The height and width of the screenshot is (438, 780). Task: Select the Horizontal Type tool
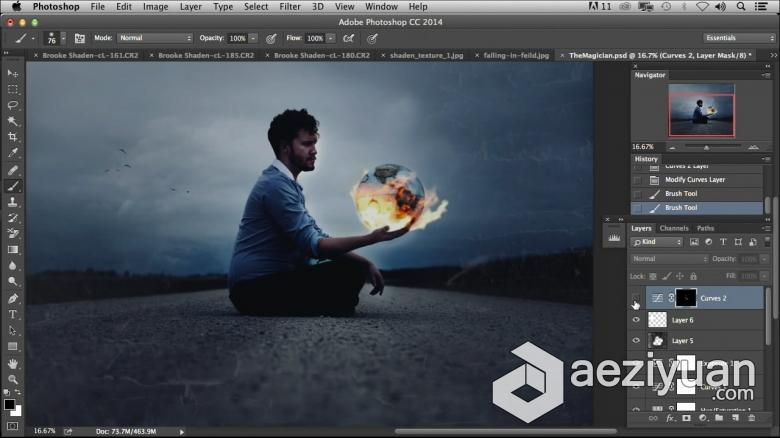12,315
